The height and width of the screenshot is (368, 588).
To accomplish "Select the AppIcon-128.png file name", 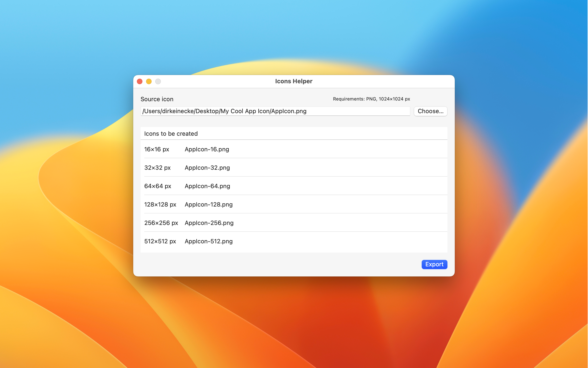I will click(209, 204).
